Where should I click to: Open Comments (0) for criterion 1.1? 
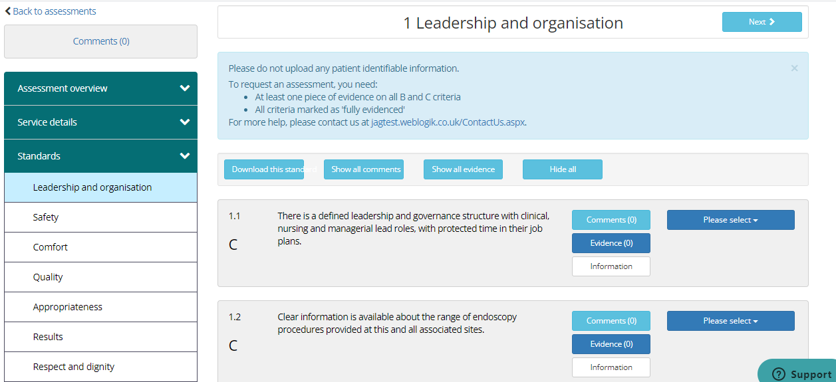click(611, 220)
